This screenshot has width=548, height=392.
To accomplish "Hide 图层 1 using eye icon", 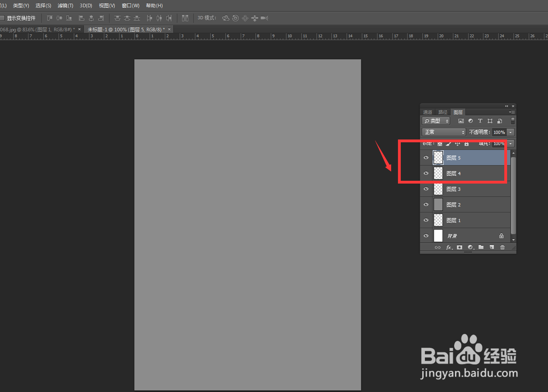I will point(426,220).
